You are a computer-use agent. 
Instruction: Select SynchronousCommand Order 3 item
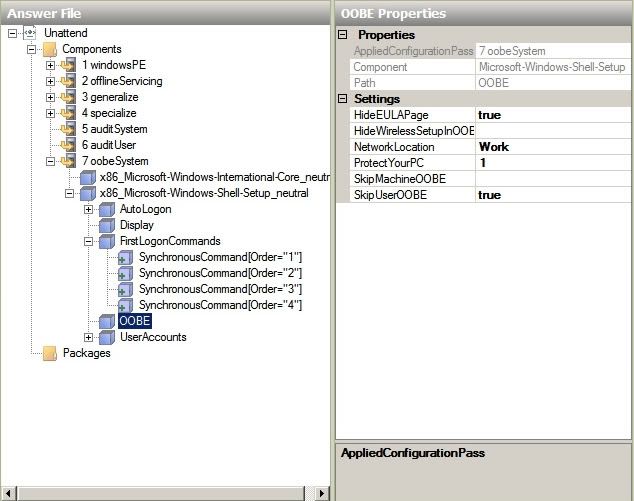pos(219,289)
